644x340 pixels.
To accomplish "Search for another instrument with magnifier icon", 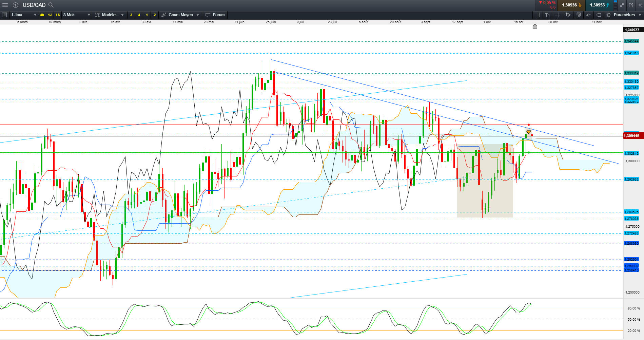I will (x=51, y=5).
